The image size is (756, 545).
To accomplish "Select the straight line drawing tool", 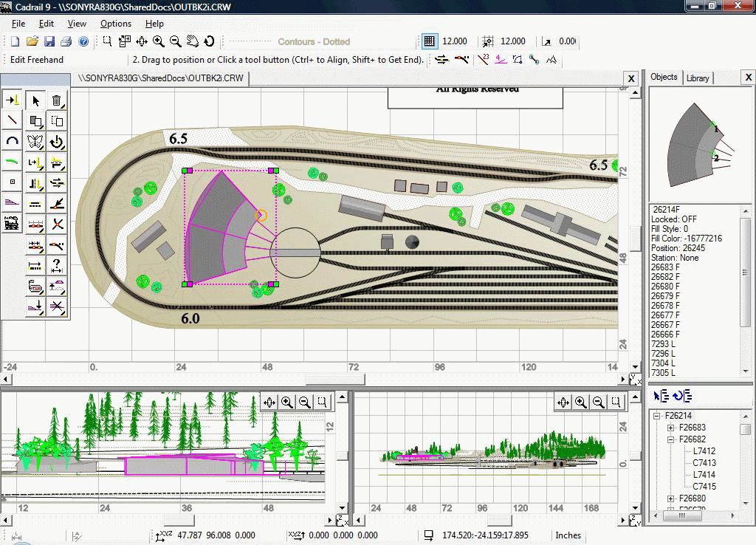I will tap(13, 120).
